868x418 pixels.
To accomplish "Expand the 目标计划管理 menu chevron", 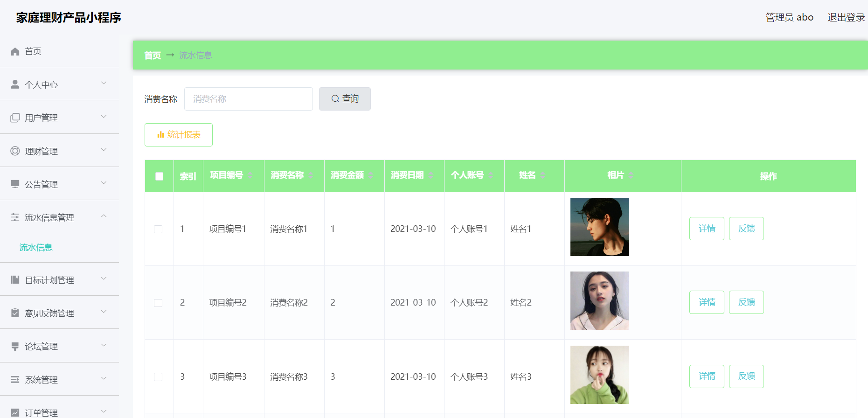I will (x=104, y=279).
